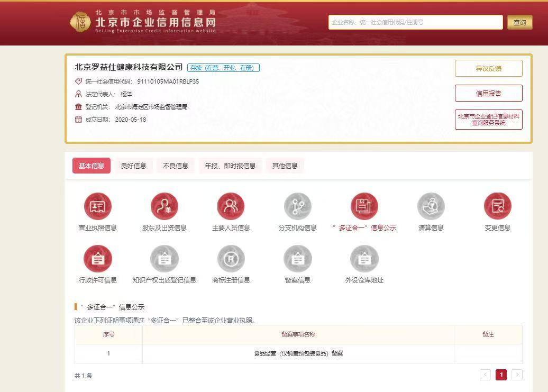Go to next page arrow
This screenshot has width=548, height=392.
[x=517, y=375]
